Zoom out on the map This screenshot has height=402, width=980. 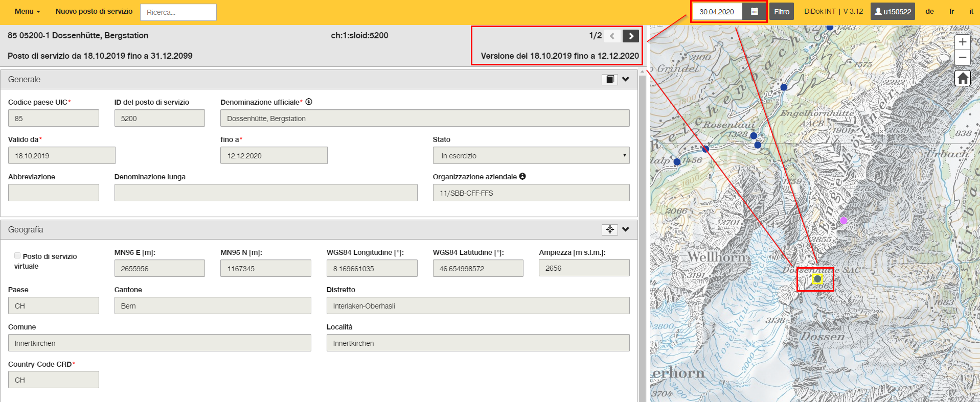pos(963,57)
